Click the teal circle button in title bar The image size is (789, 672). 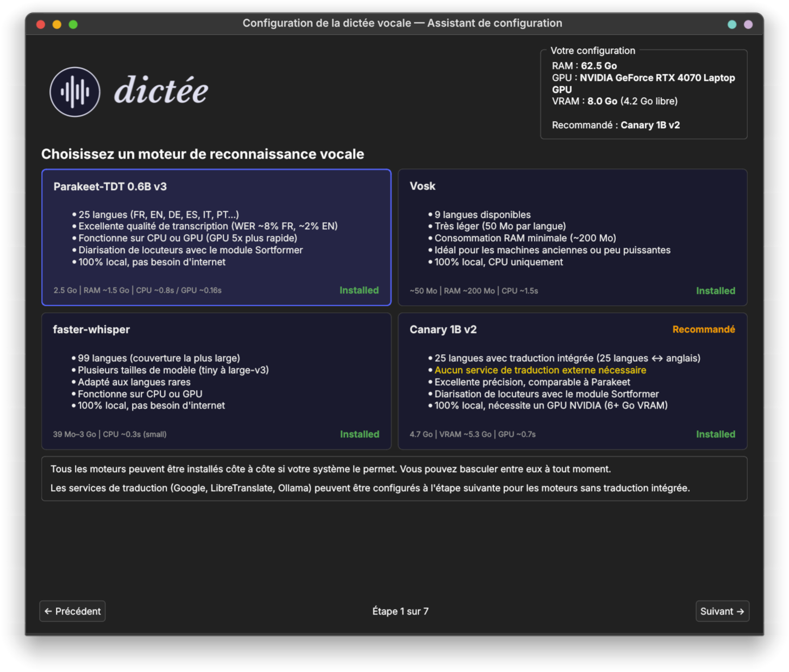tap(731, 24)
